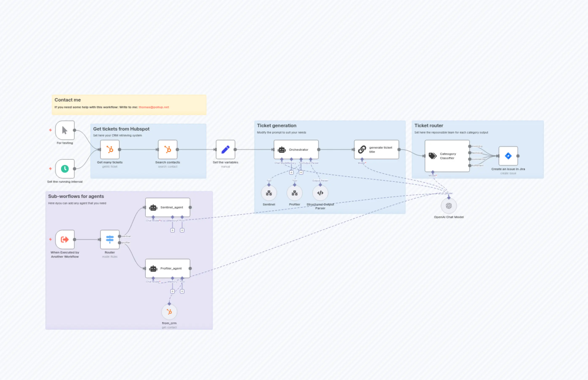Open the Create an issue in Jira node
The height and width of the screenshot is (380, 588).
point(508,156)
